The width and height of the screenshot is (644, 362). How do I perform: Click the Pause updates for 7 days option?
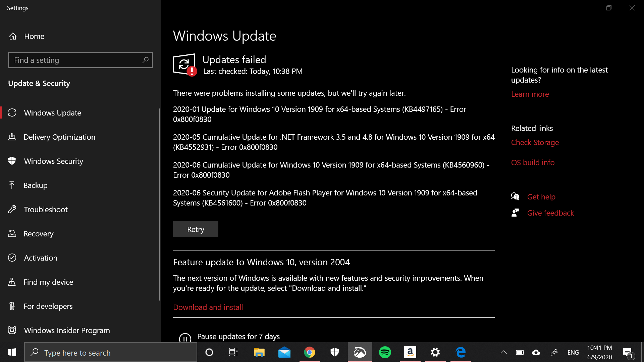238,336
